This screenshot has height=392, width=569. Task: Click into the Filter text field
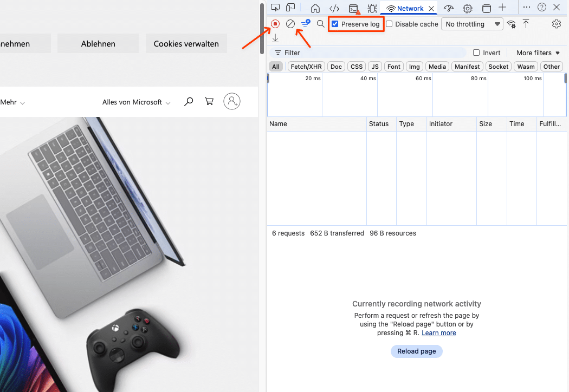pyautogui.click(x=374, y=53)
